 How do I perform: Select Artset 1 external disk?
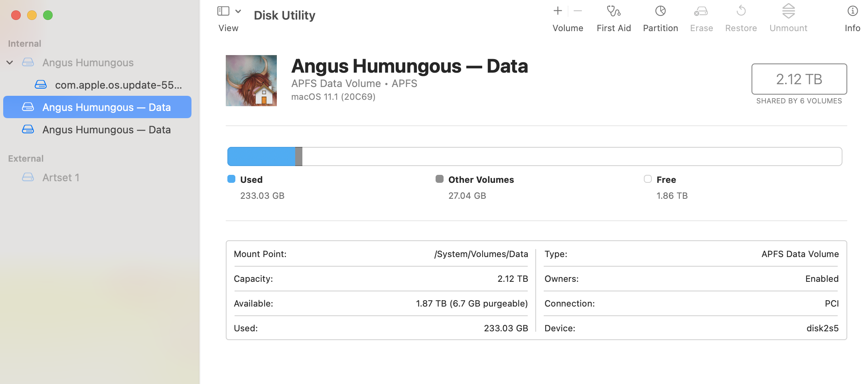(x=61, y=178)
